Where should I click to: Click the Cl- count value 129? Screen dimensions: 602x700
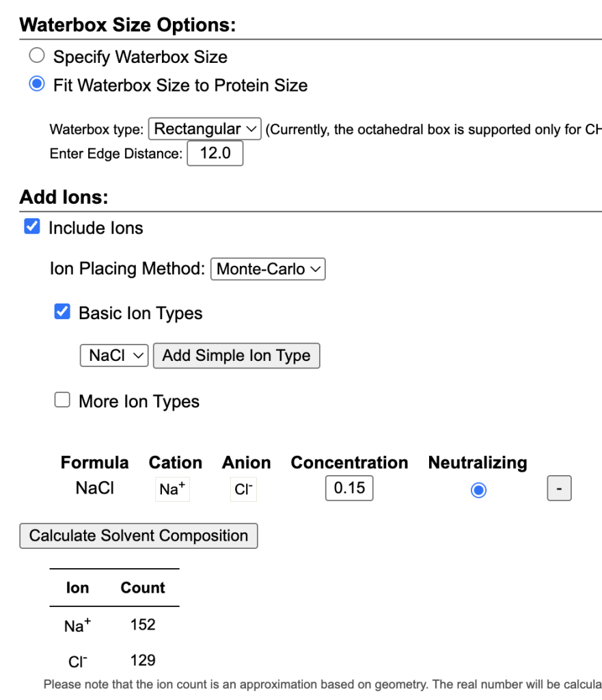[x=143, y=660]
